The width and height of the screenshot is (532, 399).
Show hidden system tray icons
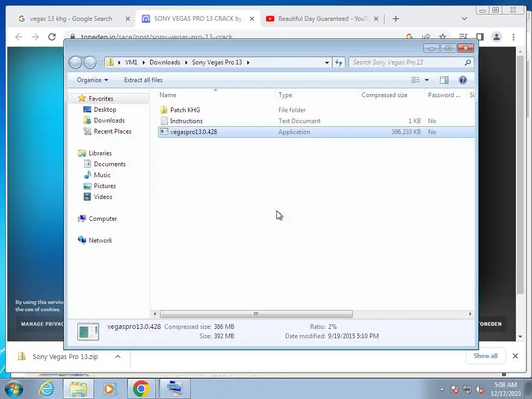click(x=442, y=390)
